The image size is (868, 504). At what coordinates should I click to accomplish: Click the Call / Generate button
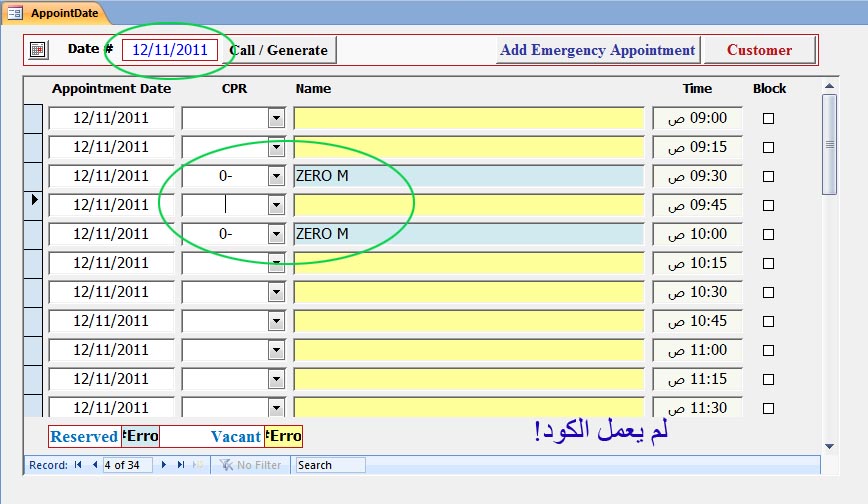tap(279, 50)
